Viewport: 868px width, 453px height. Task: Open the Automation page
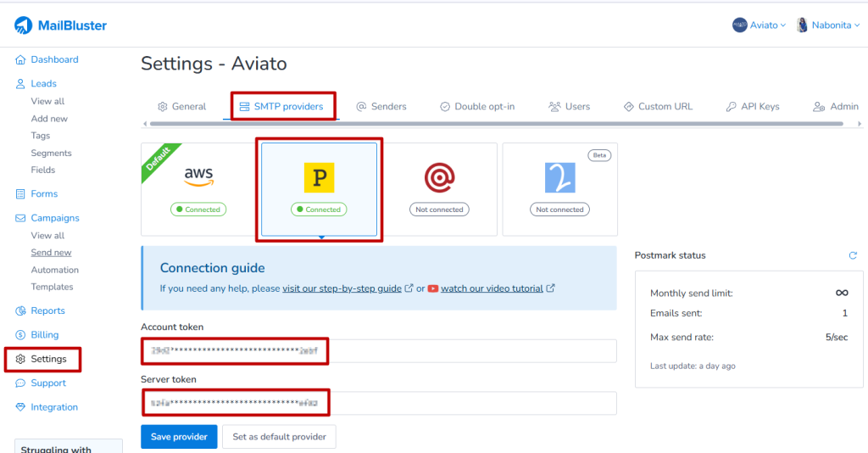[x=55, y=270]
